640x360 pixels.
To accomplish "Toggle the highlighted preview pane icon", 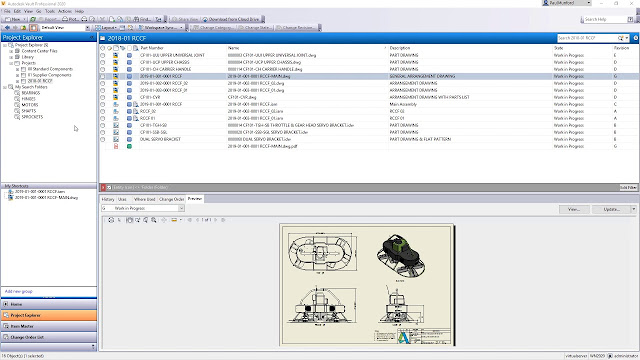I will 33,28.
